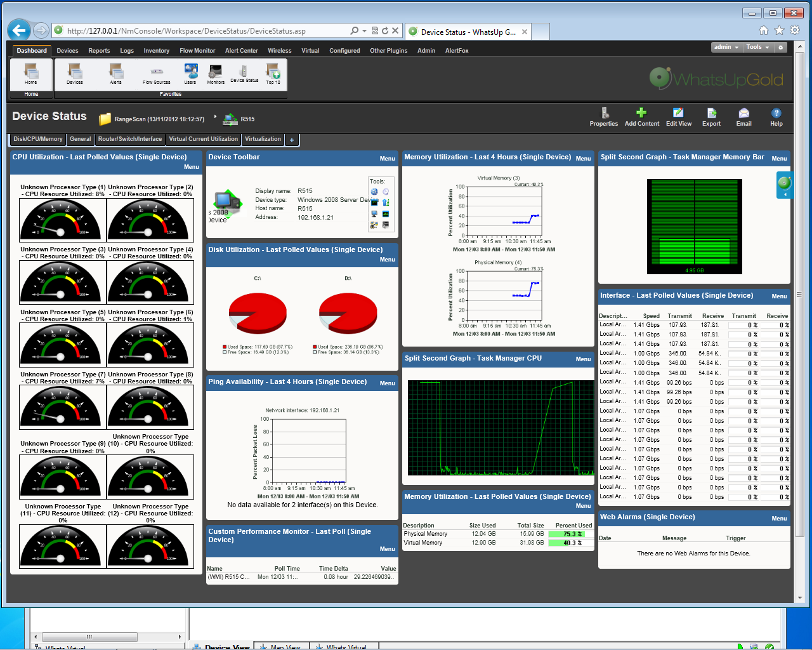
Task: Open the Alerts favorite icon
Action: point(115,74)
